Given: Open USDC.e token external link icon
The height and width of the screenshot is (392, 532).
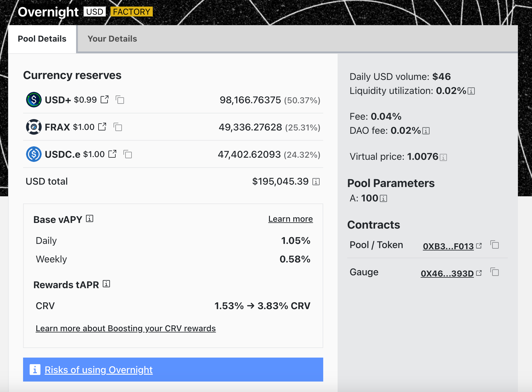Looking at the screenshot, I should click(x=112, y=154).
